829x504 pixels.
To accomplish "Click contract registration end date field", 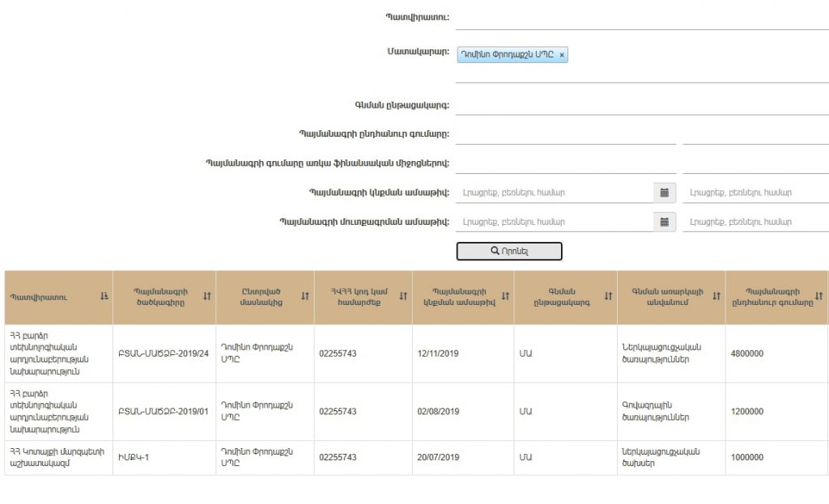I will [755, 222].
